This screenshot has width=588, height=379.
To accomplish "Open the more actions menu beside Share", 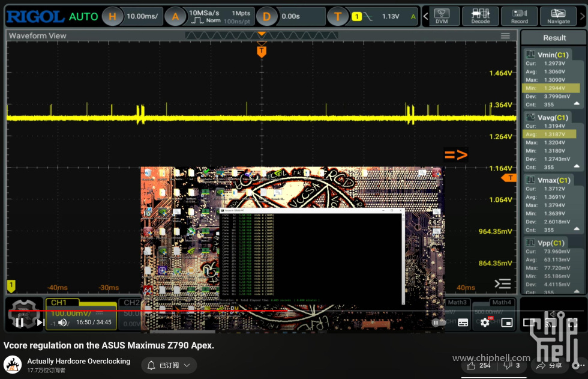I will coord(580,365).
